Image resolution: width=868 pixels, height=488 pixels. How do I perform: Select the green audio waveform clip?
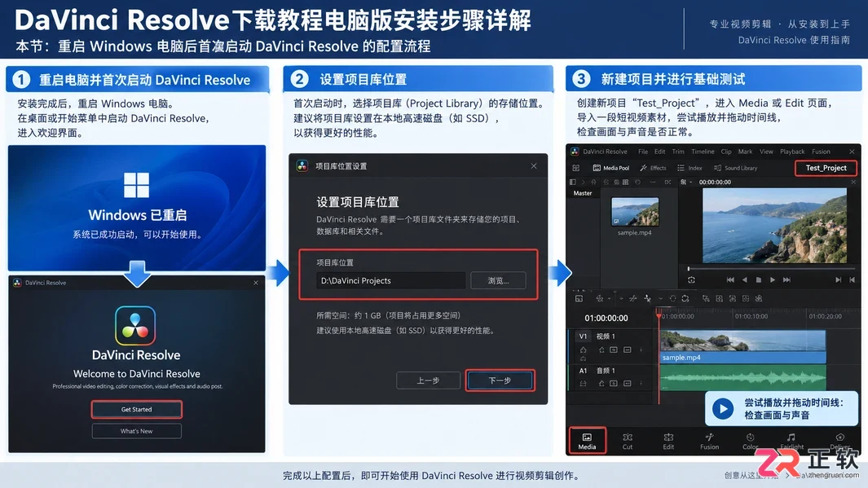point(742,379)
